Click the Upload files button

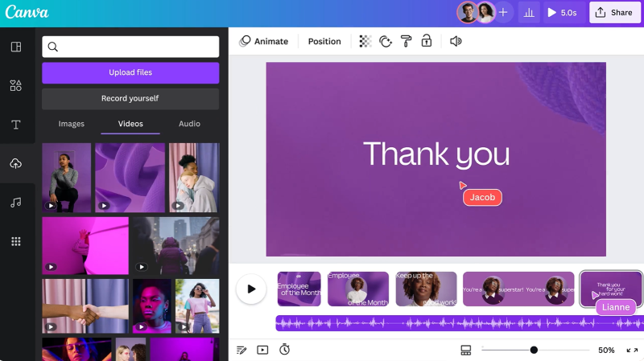[130, 72]
